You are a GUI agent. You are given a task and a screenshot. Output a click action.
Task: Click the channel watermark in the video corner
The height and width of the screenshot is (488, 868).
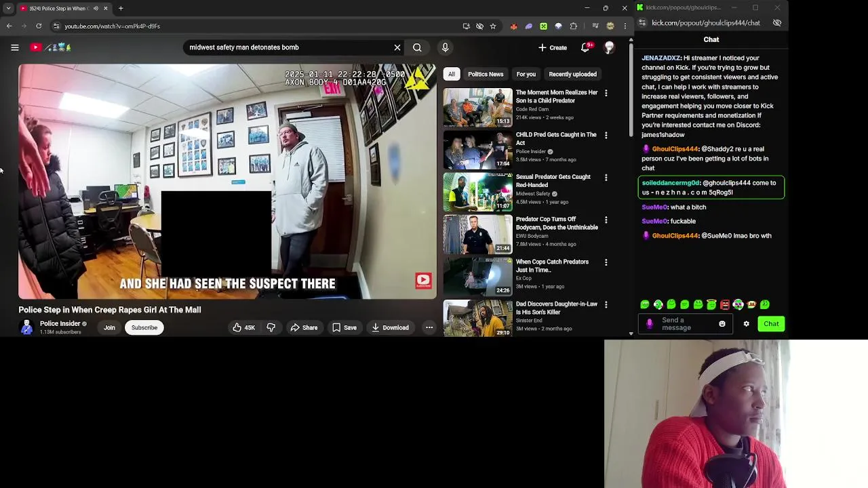(423, 281)
